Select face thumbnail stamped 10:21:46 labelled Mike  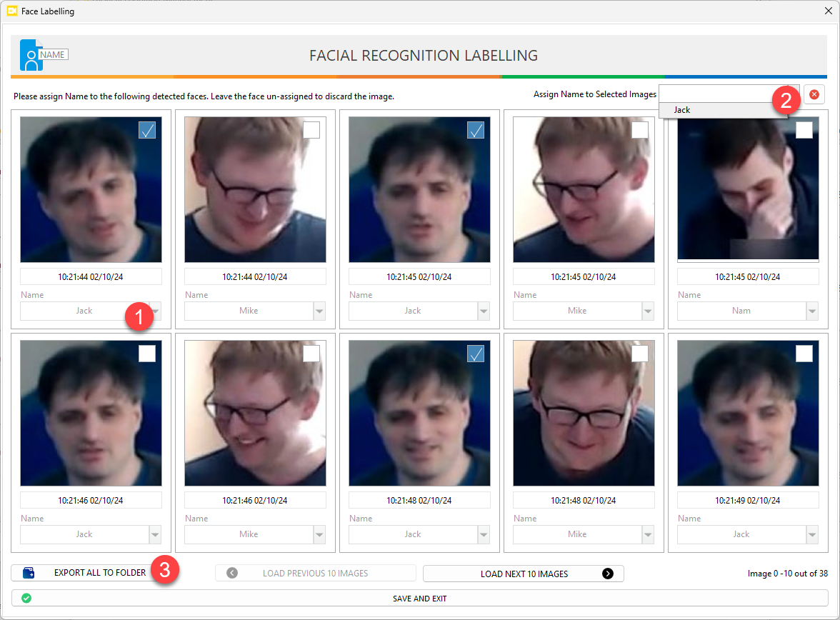255,413
